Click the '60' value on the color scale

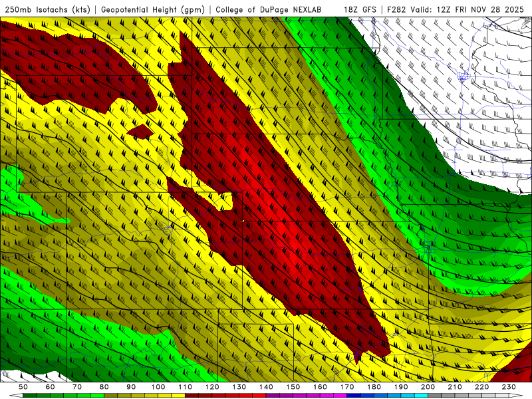[x=50, y=387]
